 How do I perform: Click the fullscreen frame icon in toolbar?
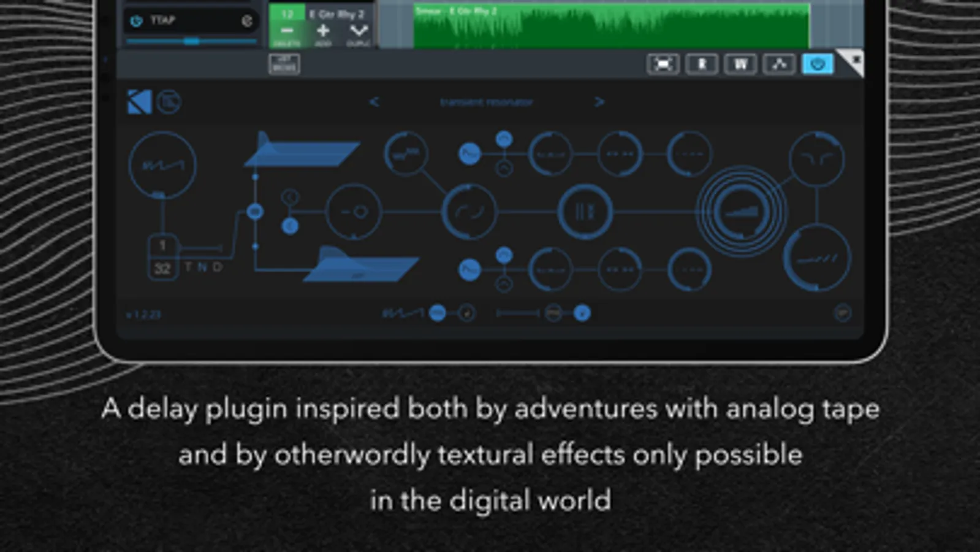tap(663, 64)
